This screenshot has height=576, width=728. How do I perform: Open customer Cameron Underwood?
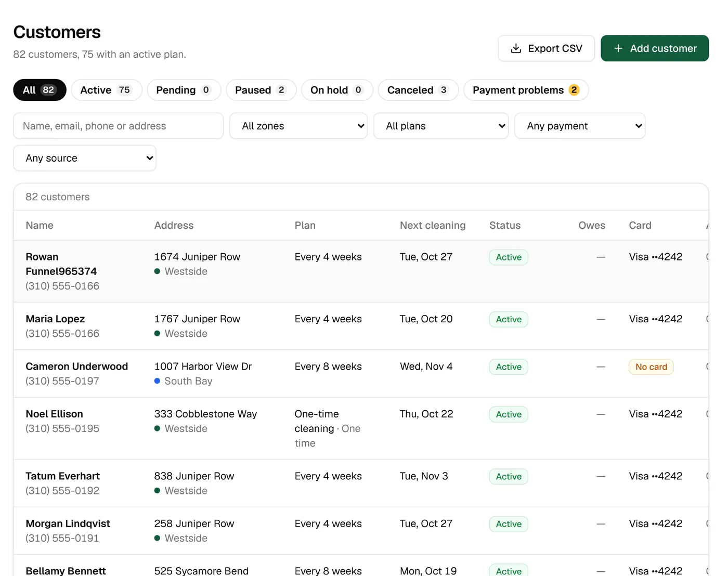click(x=77, y=366)
